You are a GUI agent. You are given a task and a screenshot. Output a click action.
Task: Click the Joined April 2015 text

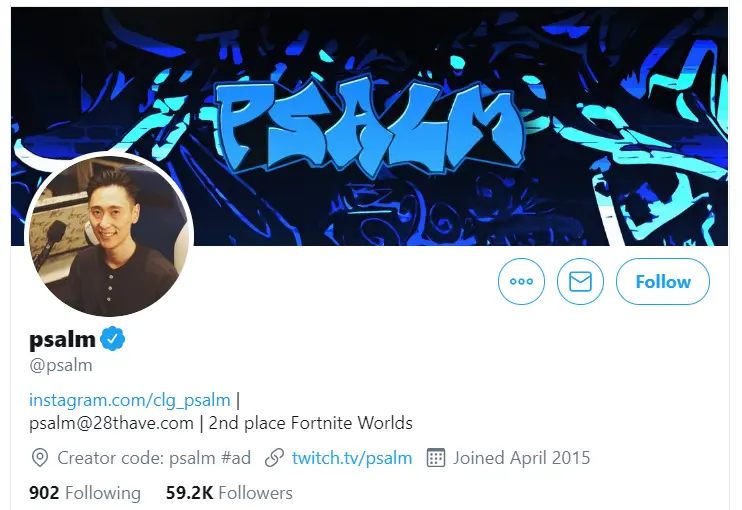[x=521, y=458]
